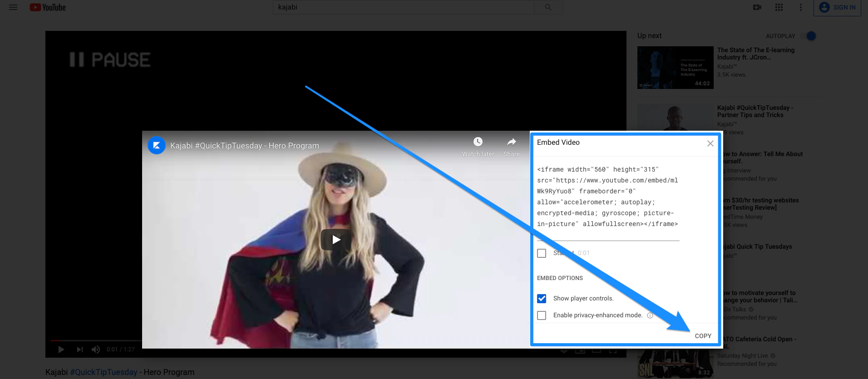Click the COPY button

point(703,336)
